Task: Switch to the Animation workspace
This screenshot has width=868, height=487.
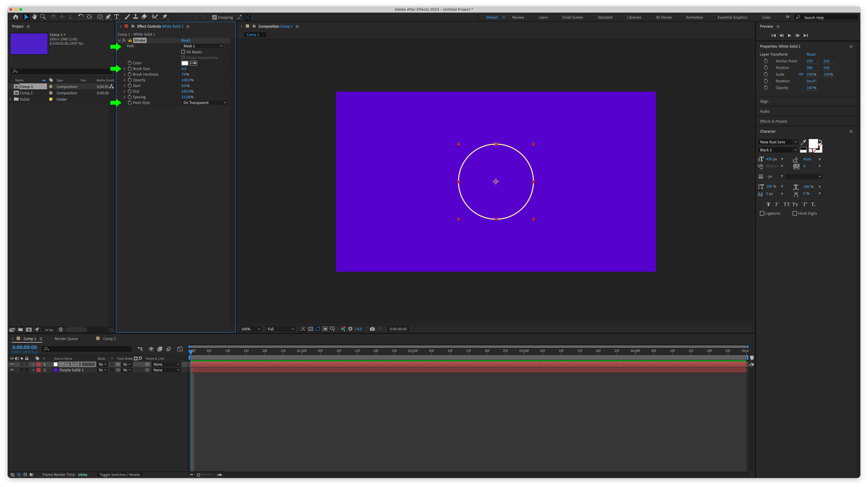Action: [694, 17]
